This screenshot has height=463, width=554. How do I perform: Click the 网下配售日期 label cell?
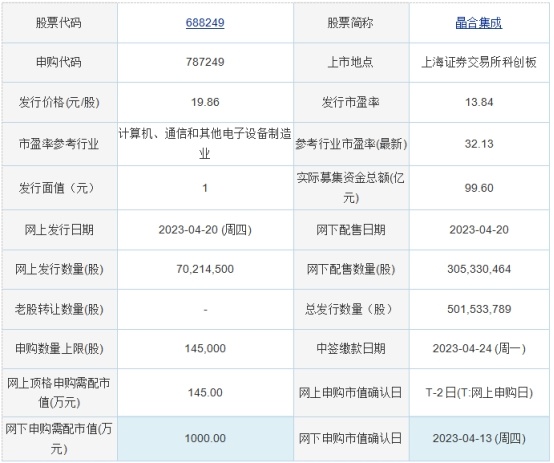(351, 230)
